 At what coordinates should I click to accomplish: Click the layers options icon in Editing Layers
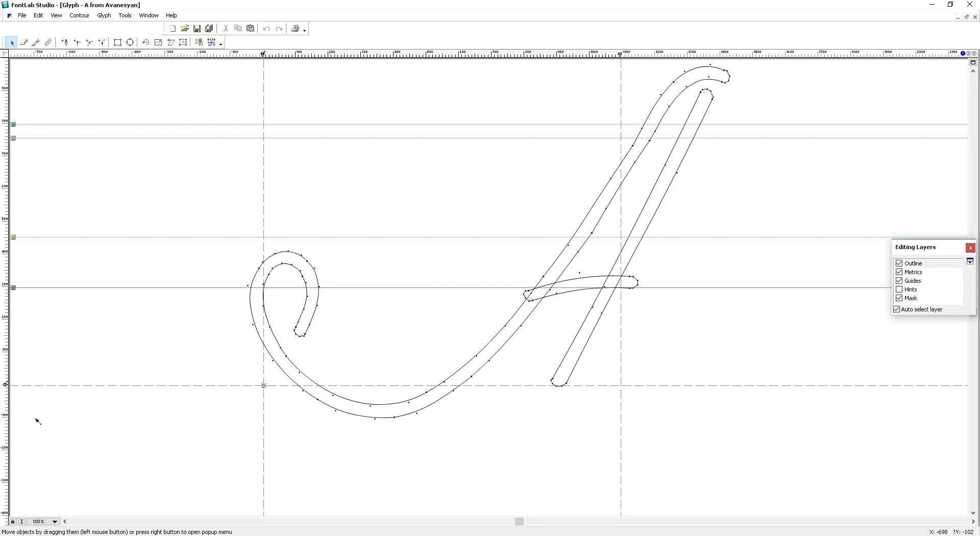(970, 261)
